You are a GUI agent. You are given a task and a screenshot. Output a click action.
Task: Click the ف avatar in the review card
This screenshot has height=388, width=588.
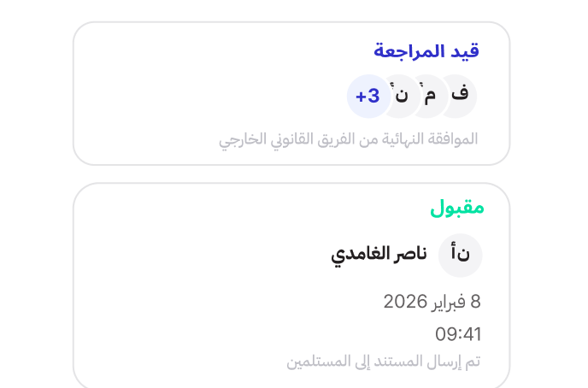coord(460,95)
